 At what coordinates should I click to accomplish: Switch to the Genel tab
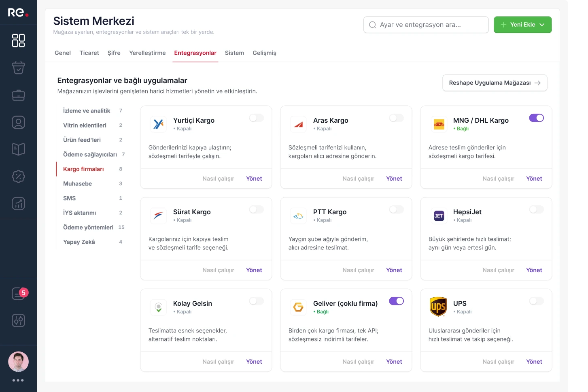pyautogui.click(x=63, y=53)
